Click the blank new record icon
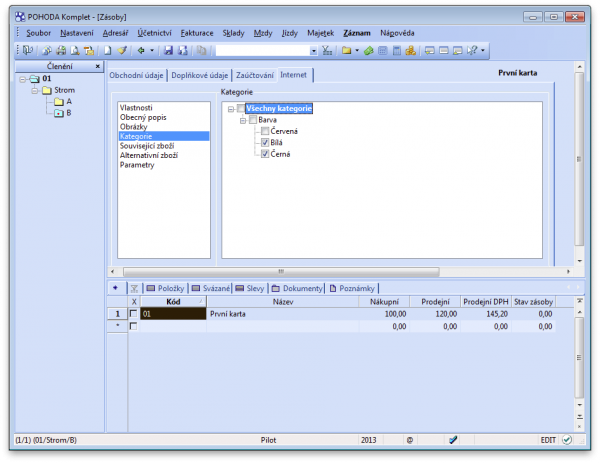600x463 pixels. [108, 50]
